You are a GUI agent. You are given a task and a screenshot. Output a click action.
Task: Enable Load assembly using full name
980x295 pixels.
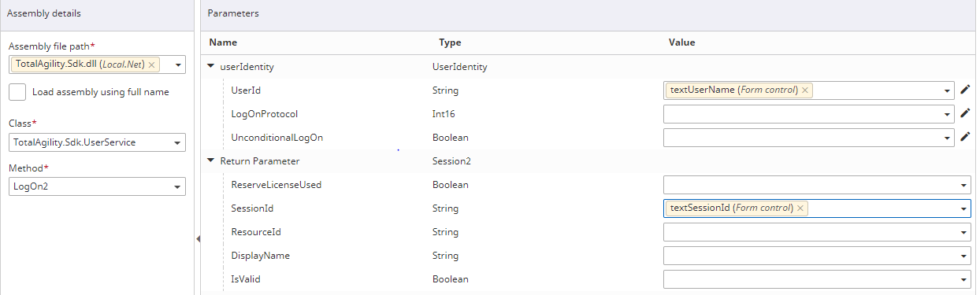17,92
